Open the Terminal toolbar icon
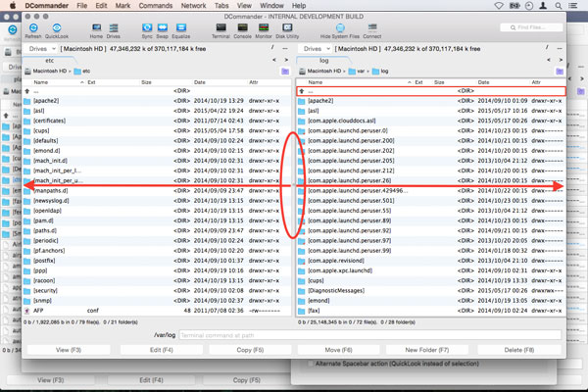This screenshot has height=392, width=588. coord(220,28)
